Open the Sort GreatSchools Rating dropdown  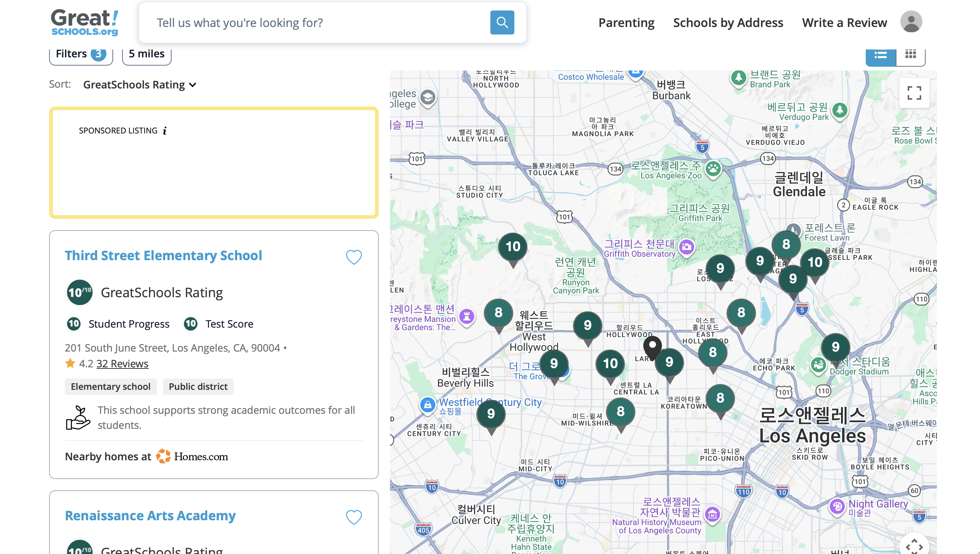[x=140, y=85]
